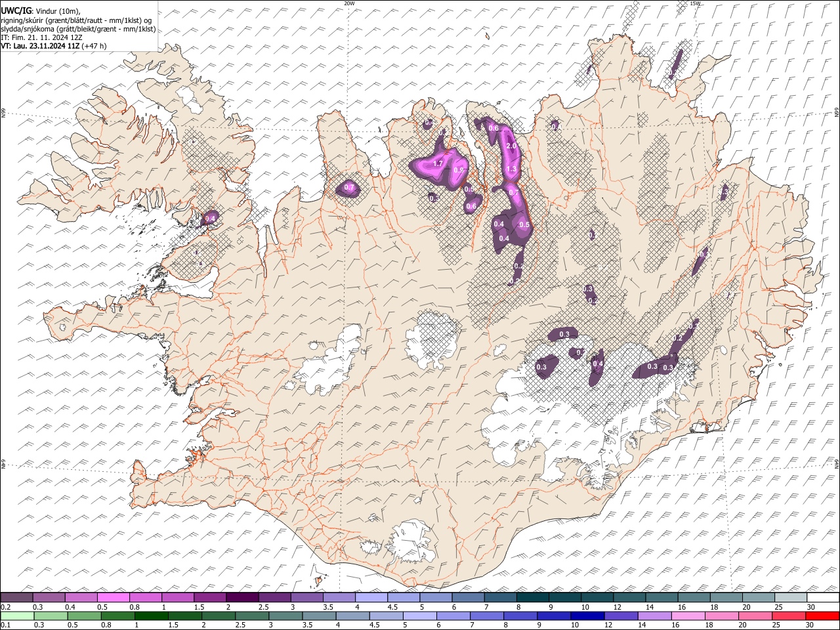Screen dimensions: 840x630
Task: Pick the violet 1.5 swatch in upper legend row
Action: pyautogui.click(x=210, y=597)
